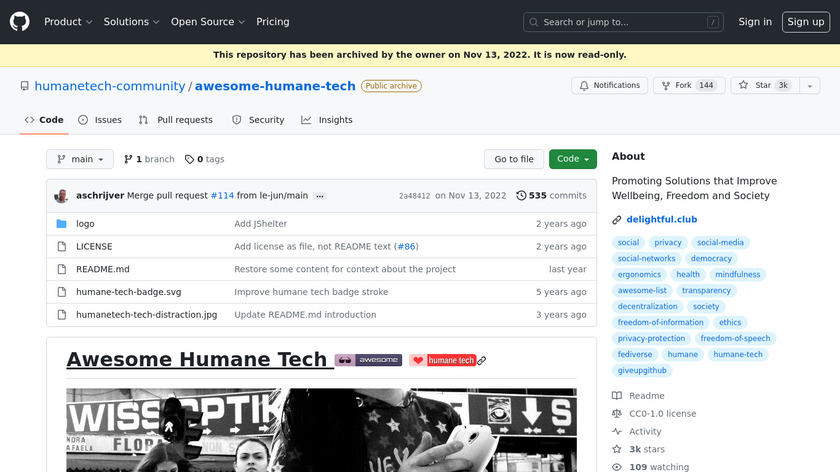Focus the Search or jump to field
The width and height of the screenshot is (840, 472).
623,22
